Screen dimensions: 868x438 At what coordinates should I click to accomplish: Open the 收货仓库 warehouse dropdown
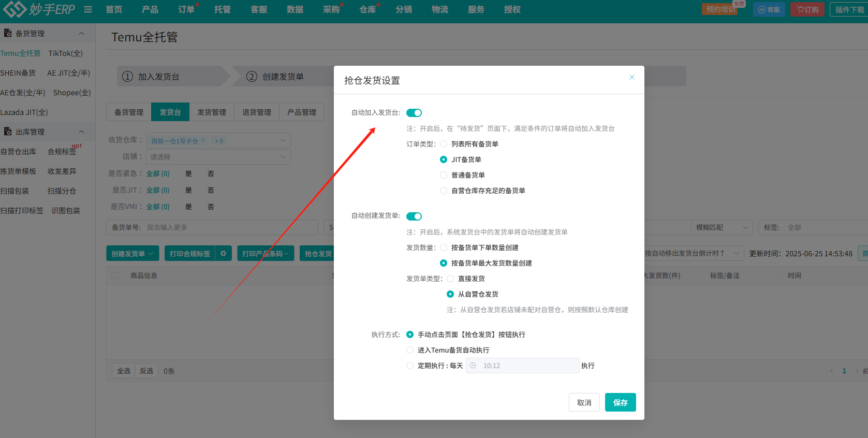(218, 140)
